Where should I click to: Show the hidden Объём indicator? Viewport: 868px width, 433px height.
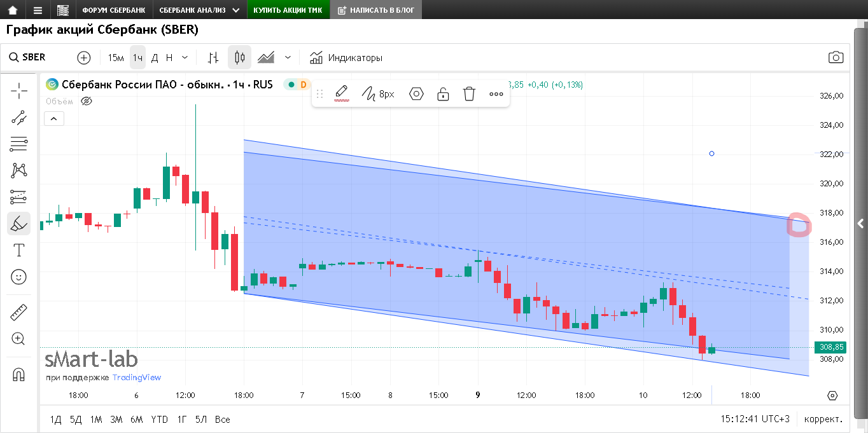click(88, 101)
